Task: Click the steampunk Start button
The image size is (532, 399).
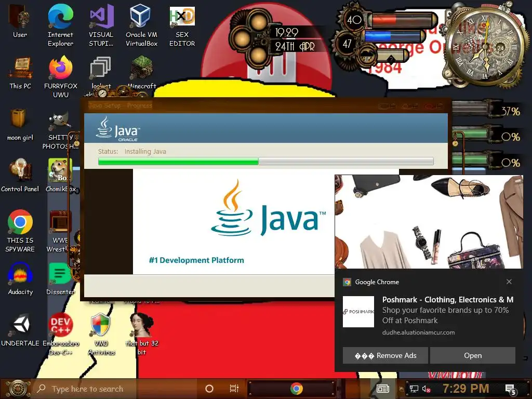Action: pyautogui.click(x=17, y=389)
